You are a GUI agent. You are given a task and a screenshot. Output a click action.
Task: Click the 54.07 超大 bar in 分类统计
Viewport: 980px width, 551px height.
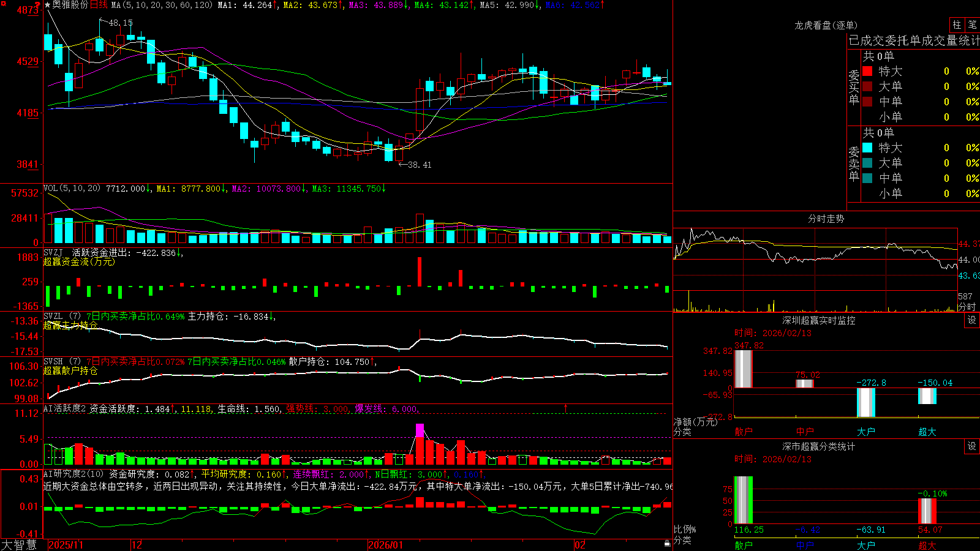click(927, 511)
